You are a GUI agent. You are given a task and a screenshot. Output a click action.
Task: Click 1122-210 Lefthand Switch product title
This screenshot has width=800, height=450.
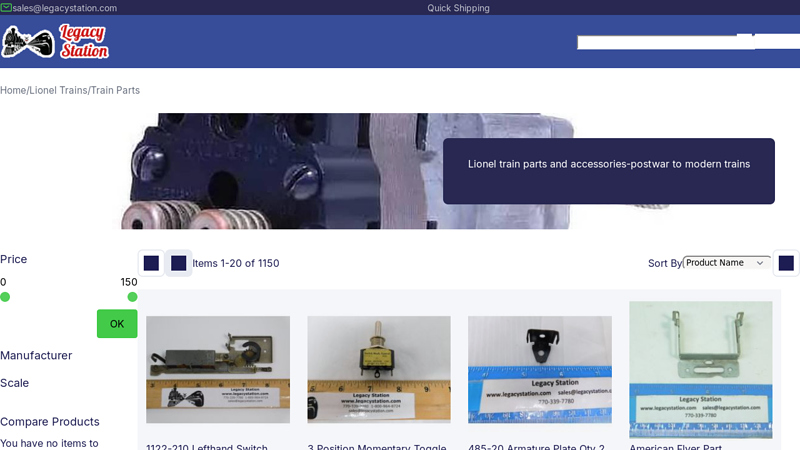(x=207, y=446)
